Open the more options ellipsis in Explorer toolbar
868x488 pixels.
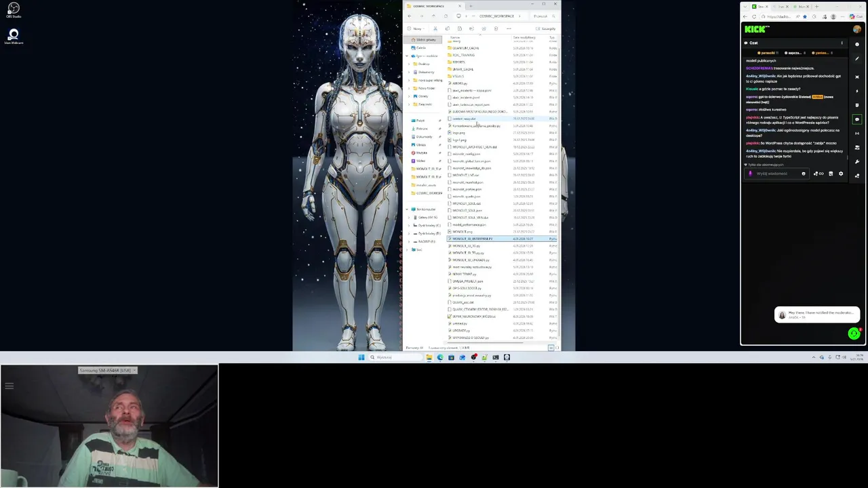tap(509, 28)
